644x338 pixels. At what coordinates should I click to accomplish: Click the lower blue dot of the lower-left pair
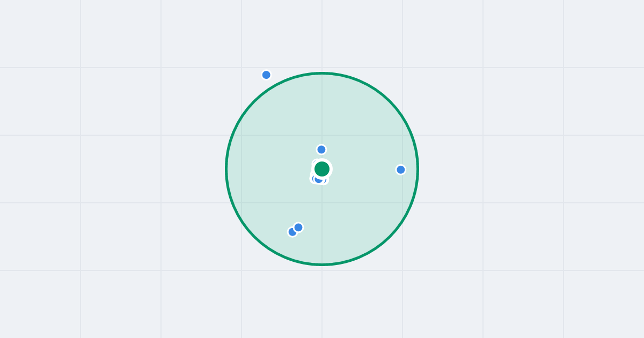pos(292,232)
